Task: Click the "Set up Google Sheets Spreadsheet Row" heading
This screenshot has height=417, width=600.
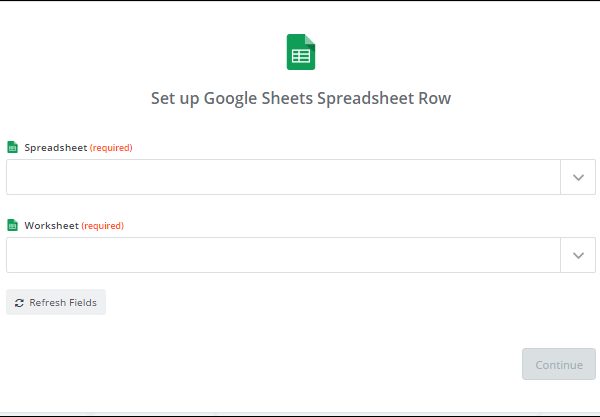Action: 301,99
